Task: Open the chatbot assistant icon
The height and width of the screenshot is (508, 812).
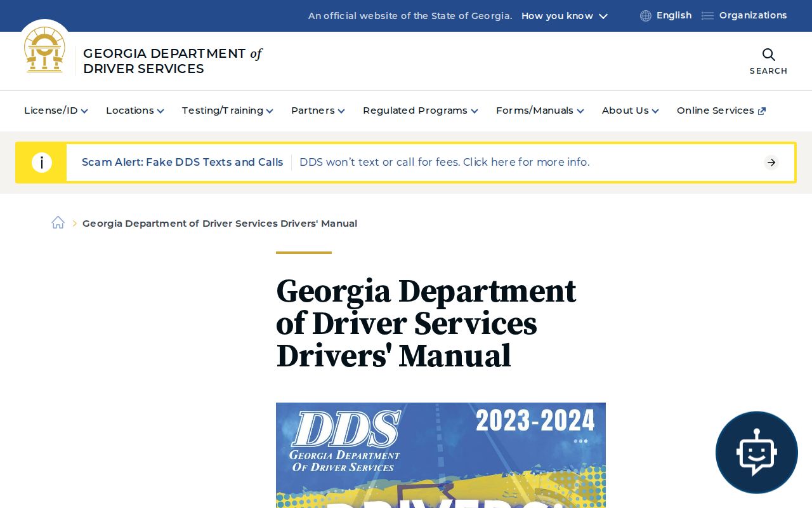Action: 756,452
